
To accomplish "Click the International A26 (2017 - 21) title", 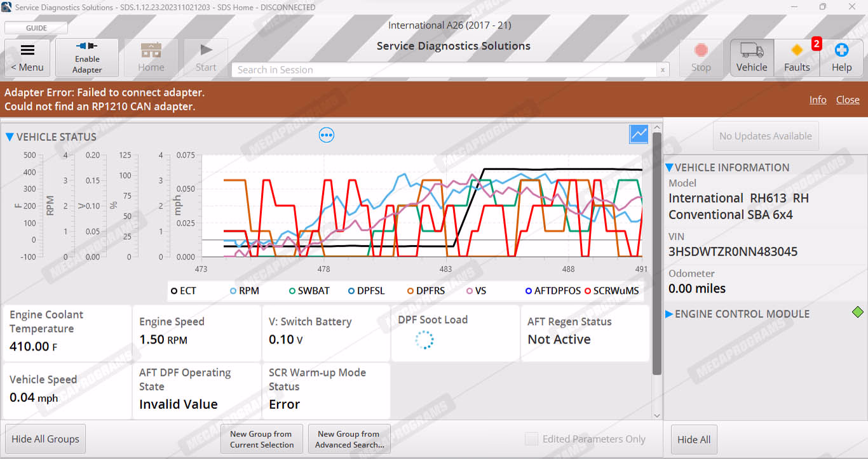I will (x=449, y=25).
